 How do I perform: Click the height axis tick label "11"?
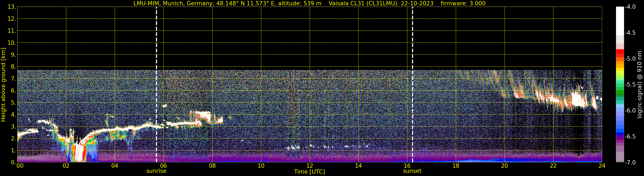tap(12, 31)
